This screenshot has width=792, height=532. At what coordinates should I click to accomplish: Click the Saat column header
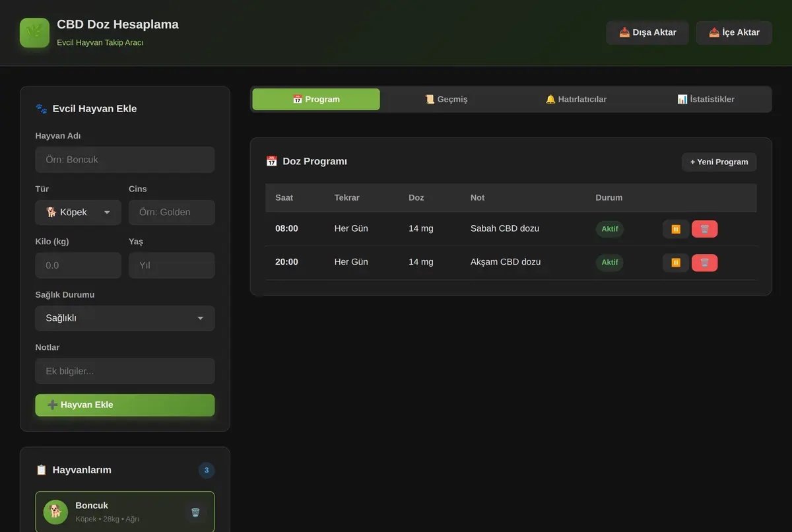pos(284,198)
